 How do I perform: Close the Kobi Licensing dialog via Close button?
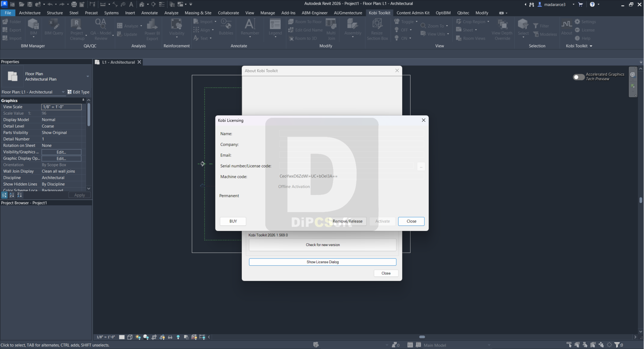point(411,221)
